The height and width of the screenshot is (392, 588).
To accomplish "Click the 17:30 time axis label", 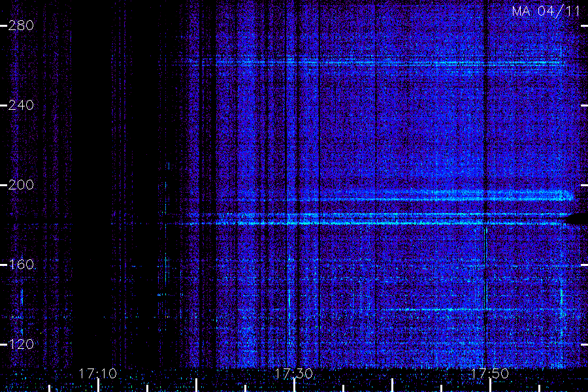I will [293, 374].
